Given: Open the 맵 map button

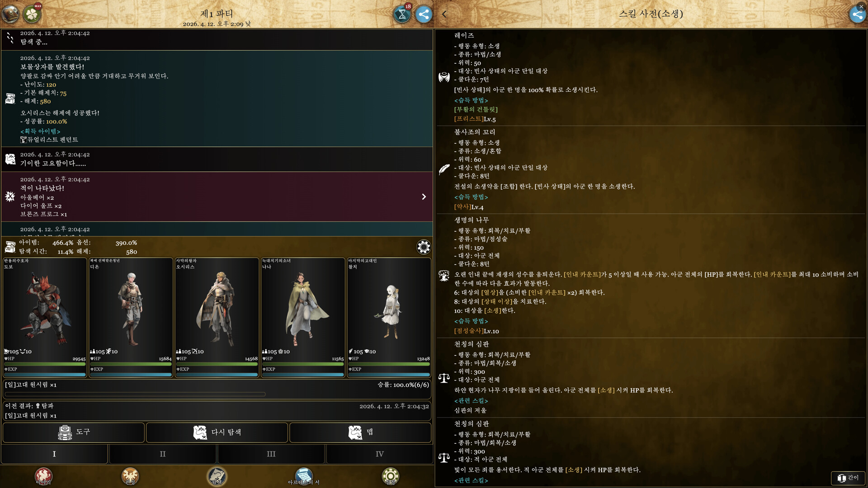Looking at the screenshot, I should [x=360, y=432].
